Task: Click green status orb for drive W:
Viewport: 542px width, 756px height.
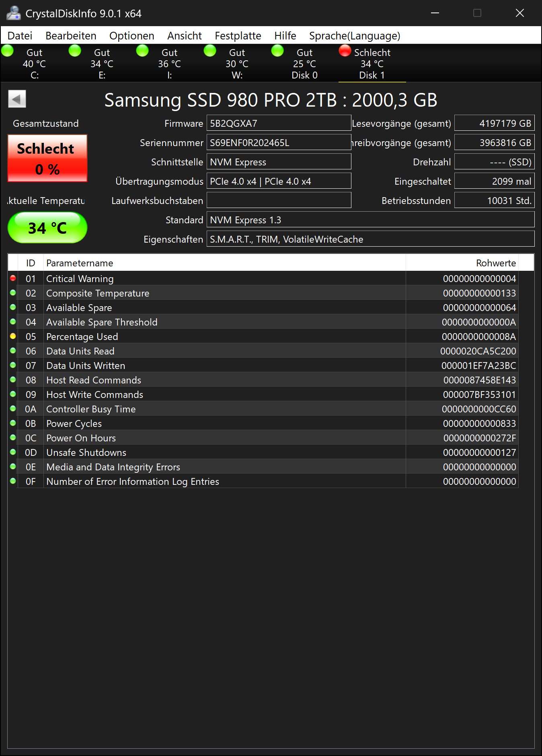Action: pos(210,51)
